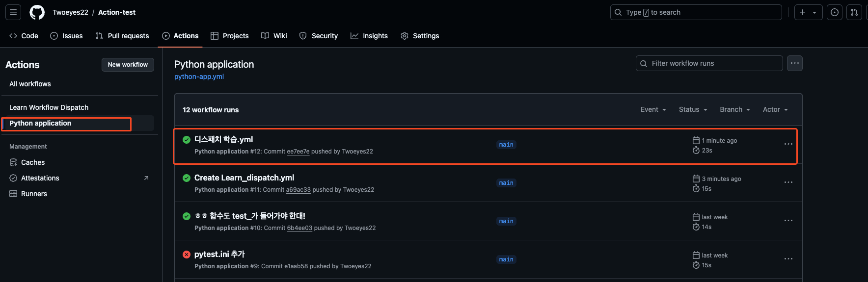Screen dimensions: 868x282
Task: Expand the Event filter dropdown
Action: point(653,109)
